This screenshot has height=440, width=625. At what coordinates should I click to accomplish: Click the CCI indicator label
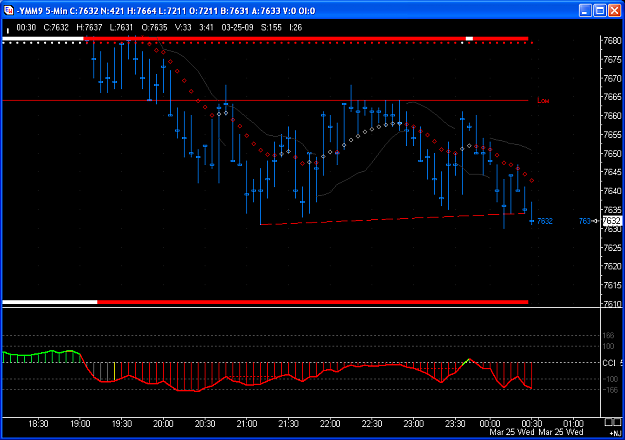pyautogui.click(x=609, y=363)
